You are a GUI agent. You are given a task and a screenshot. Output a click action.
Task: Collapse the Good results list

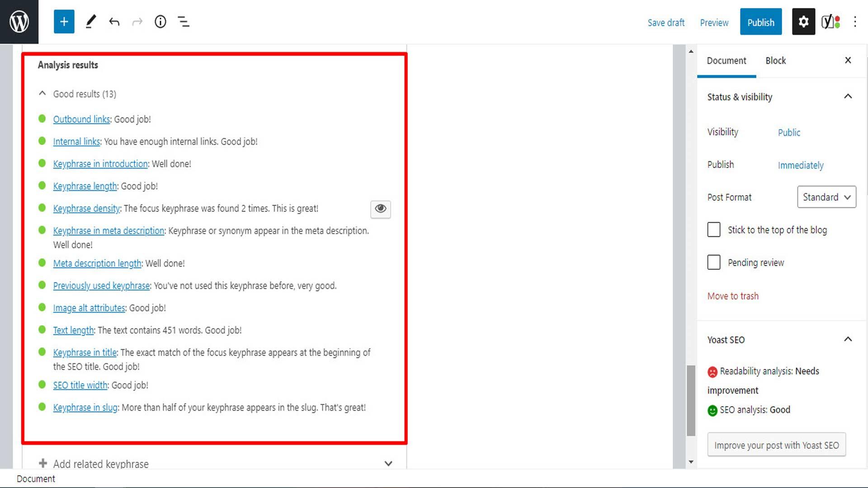(42, 93)
